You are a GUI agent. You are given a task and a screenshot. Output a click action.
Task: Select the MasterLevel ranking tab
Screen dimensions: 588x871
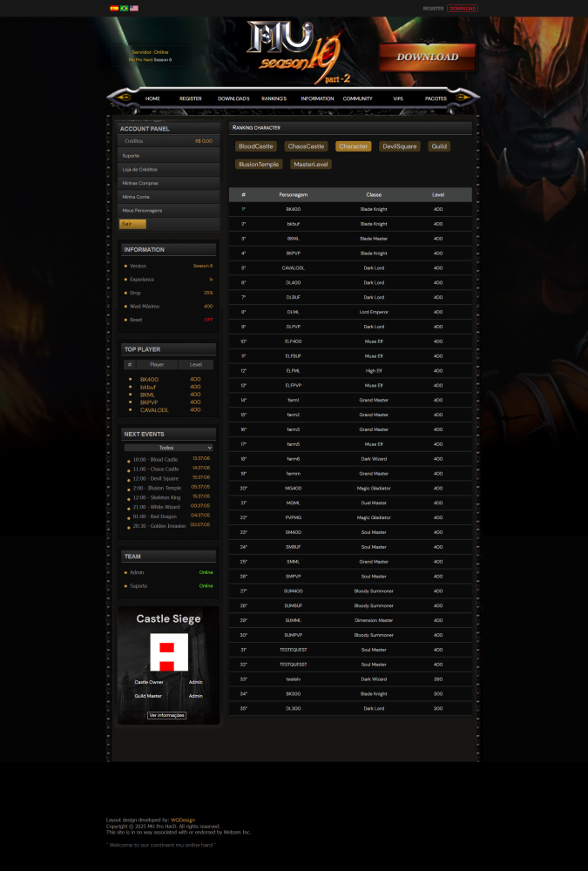(311, 164)
